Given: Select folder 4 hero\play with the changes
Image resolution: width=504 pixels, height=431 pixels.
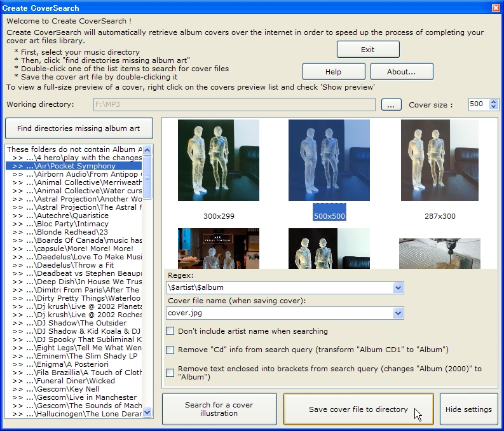Looking at the screenshot, I should tap(74, 158).
